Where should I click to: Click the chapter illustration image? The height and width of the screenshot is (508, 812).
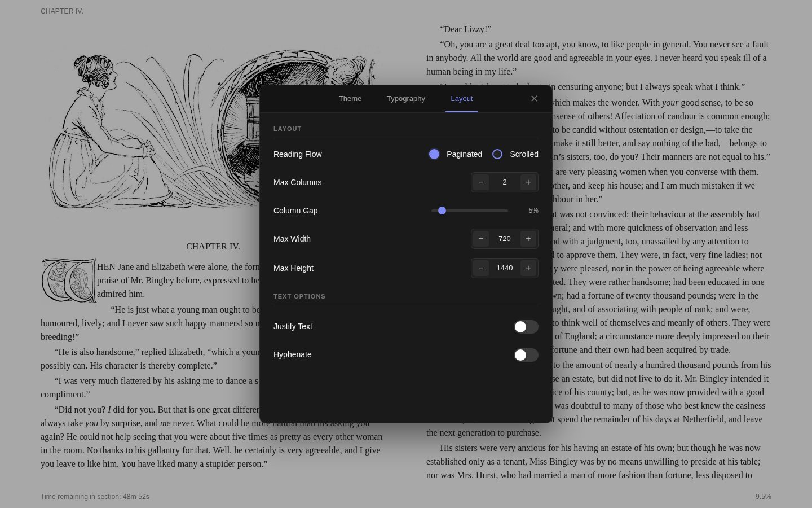pyautogui.click(x=213, y=131)
